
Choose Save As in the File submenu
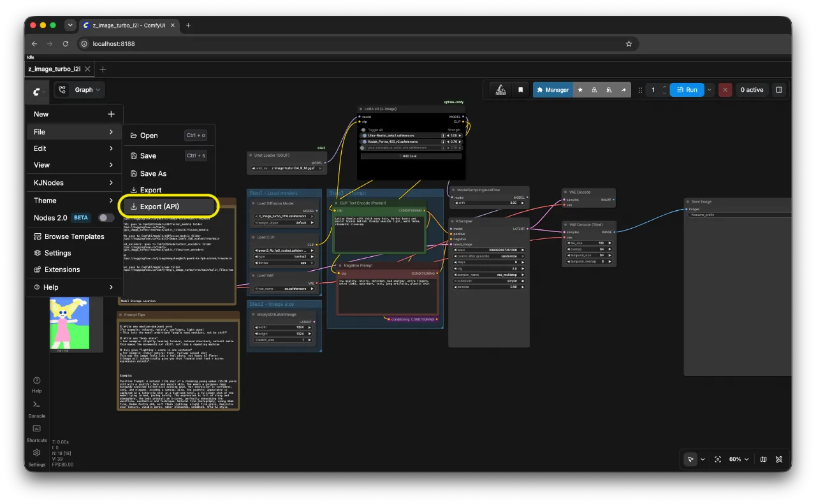168,173
